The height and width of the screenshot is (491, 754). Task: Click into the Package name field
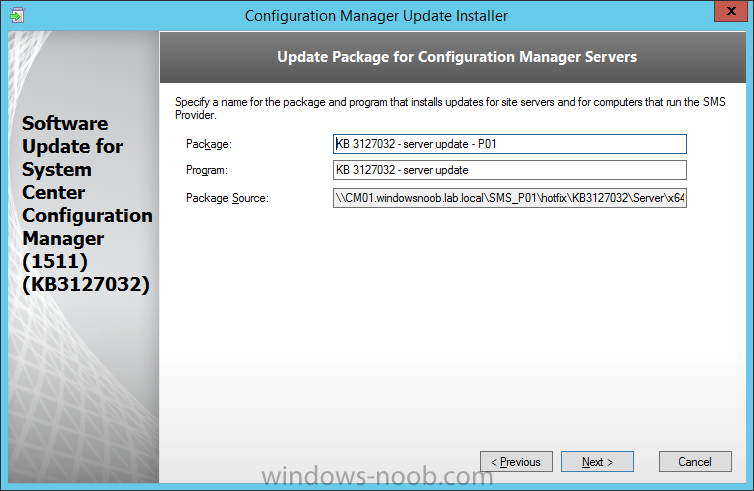[x=510, y=144]
